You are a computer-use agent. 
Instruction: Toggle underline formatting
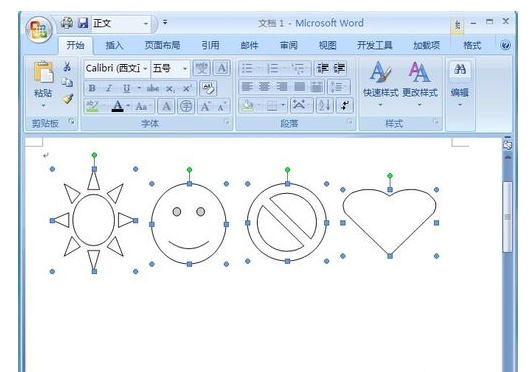(126, 88)
